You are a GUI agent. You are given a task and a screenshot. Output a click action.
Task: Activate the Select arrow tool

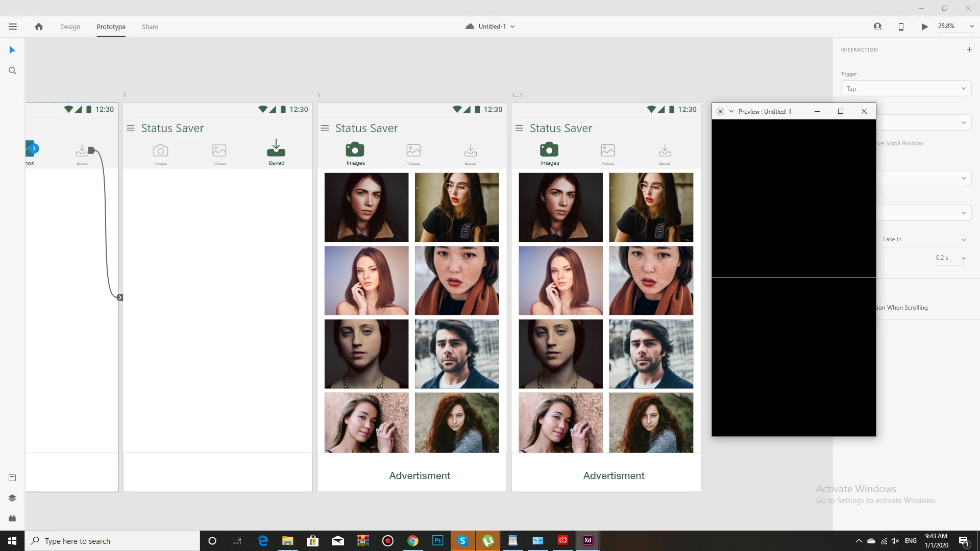click(x=12, y=50)
